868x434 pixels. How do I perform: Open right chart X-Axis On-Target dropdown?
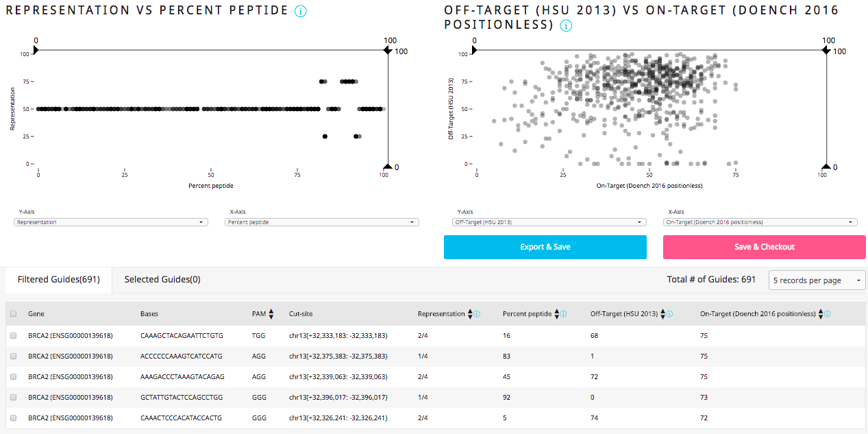(x=760, y=222)
